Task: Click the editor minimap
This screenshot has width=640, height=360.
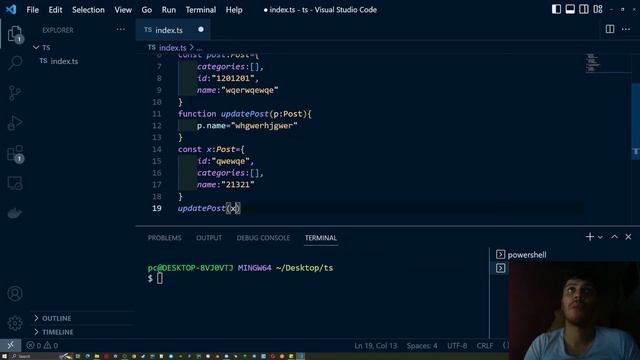Action: [593, 63]
